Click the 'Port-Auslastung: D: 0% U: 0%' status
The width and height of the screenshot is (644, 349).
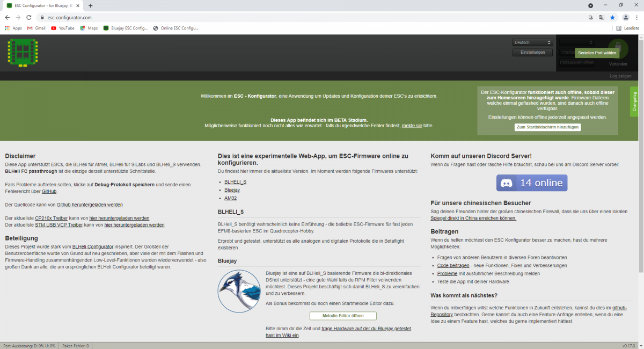click(x=30, y=346)
